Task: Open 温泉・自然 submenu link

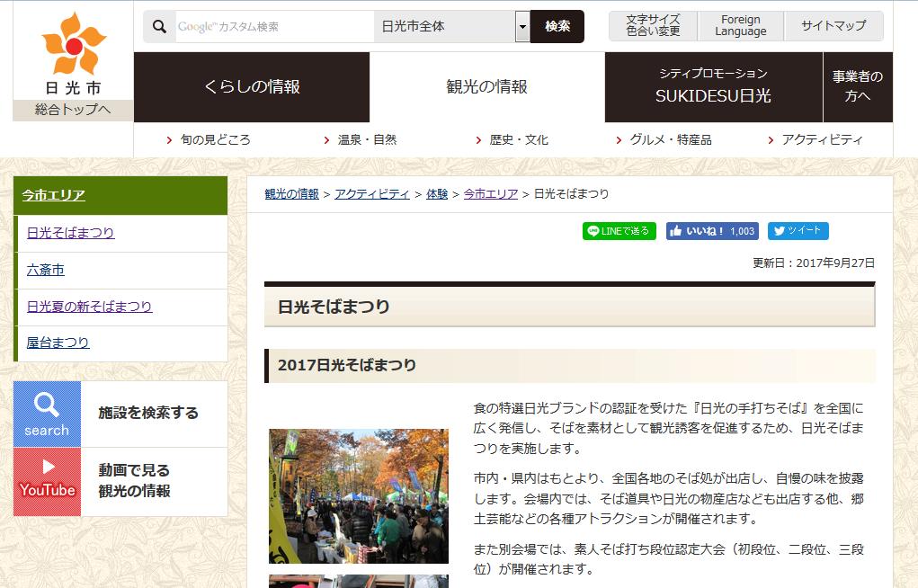Action: click(x=367, y=140)
